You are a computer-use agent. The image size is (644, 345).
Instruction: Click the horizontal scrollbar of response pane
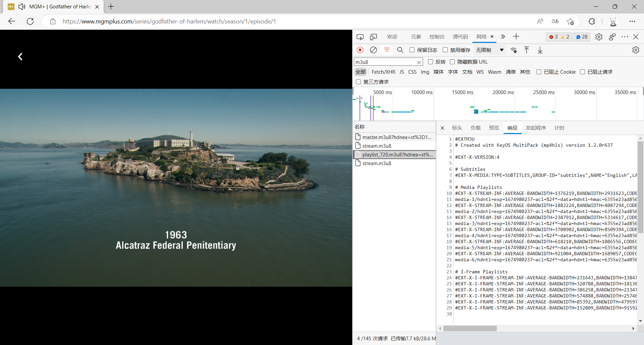470,329
